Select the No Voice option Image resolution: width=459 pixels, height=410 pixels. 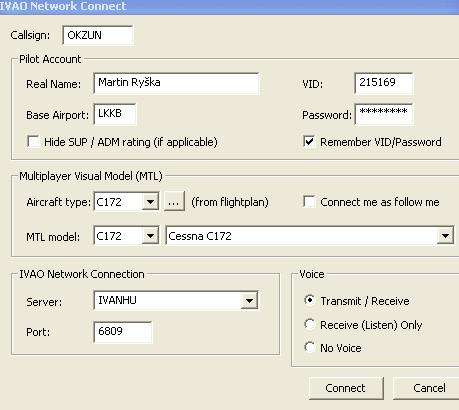309,348
